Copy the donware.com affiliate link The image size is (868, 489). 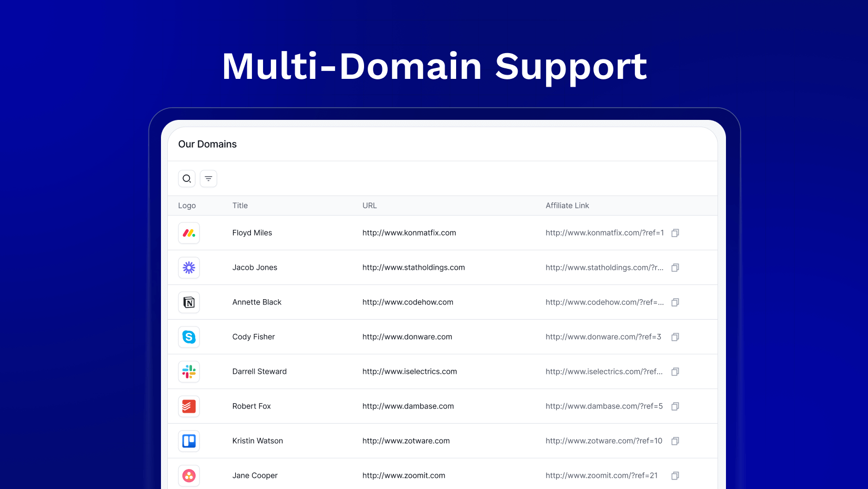pyautogui.click(x=675, y=337)
